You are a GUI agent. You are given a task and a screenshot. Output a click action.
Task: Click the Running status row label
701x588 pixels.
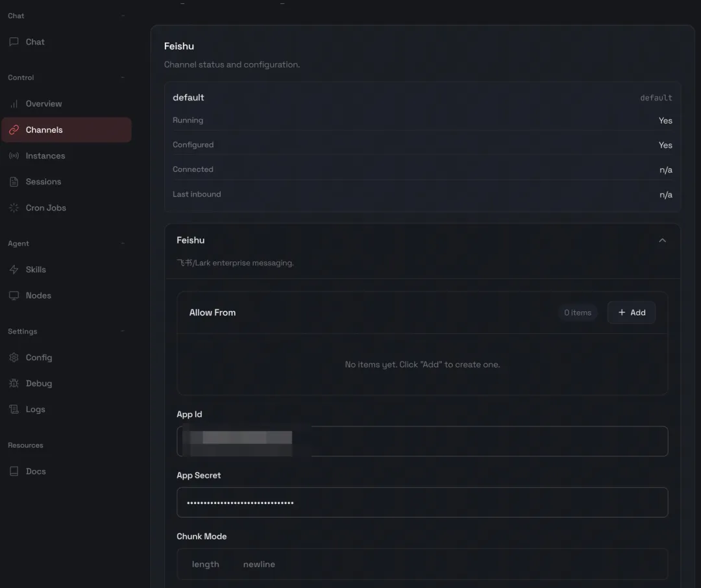(188, 120)
